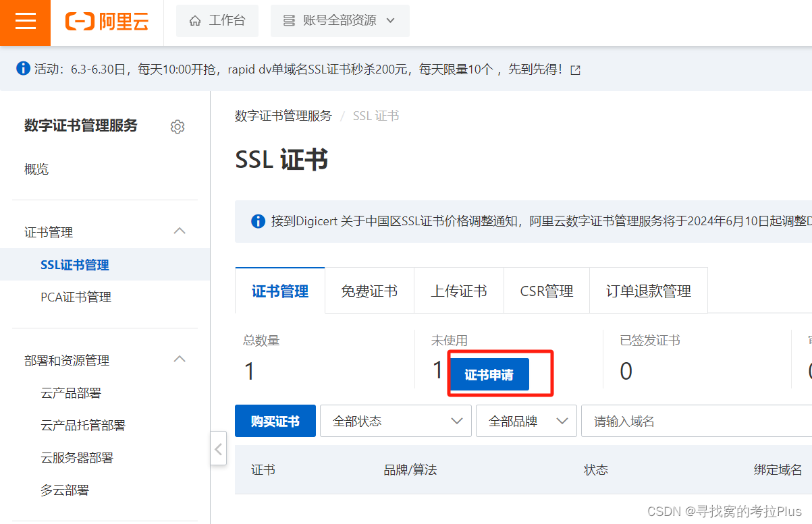Viewport: 812px width, 524px height.
Task: Open the 全部品牌 filter dropdown
Action: 526,421
